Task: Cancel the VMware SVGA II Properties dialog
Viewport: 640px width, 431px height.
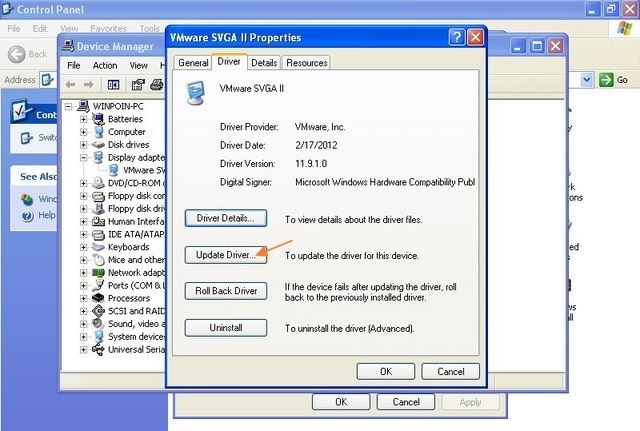Action: coord(451,371)
